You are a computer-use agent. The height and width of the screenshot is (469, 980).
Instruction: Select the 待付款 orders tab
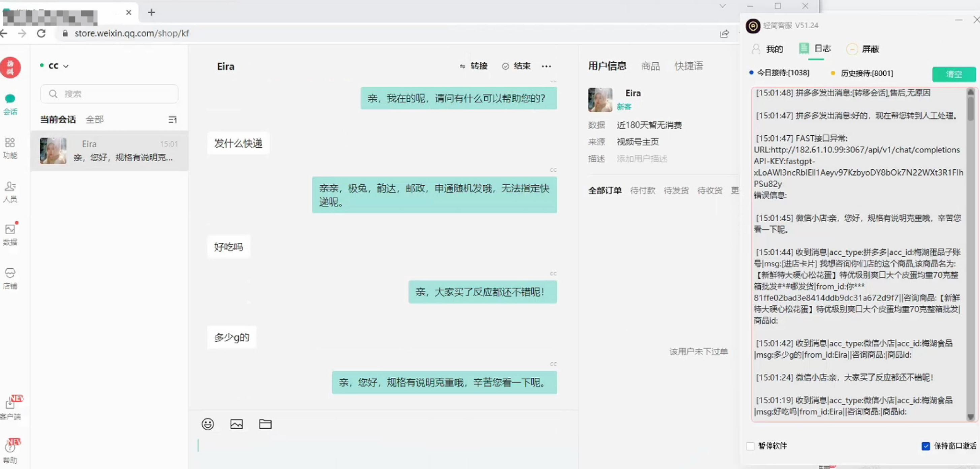(643, 190)
